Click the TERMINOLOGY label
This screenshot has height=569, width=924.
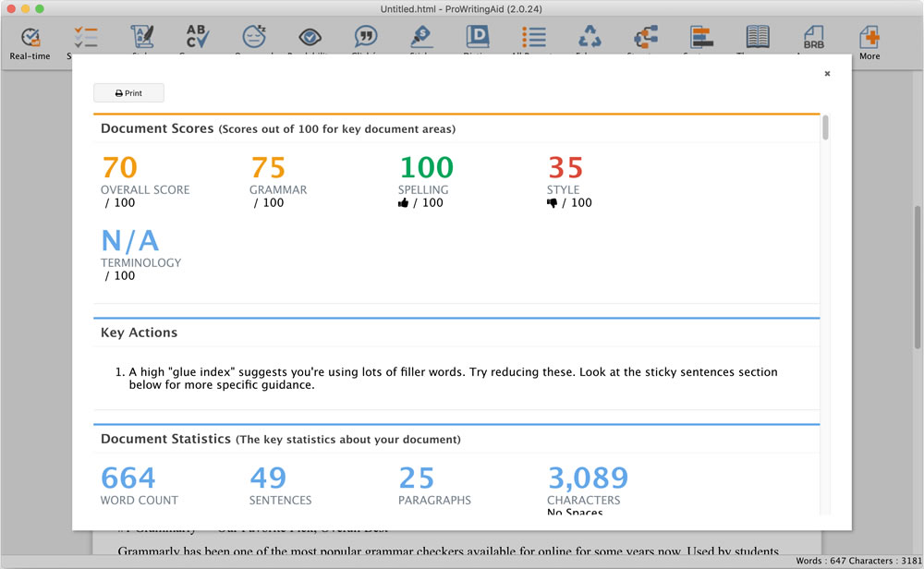tap(140, 262)
